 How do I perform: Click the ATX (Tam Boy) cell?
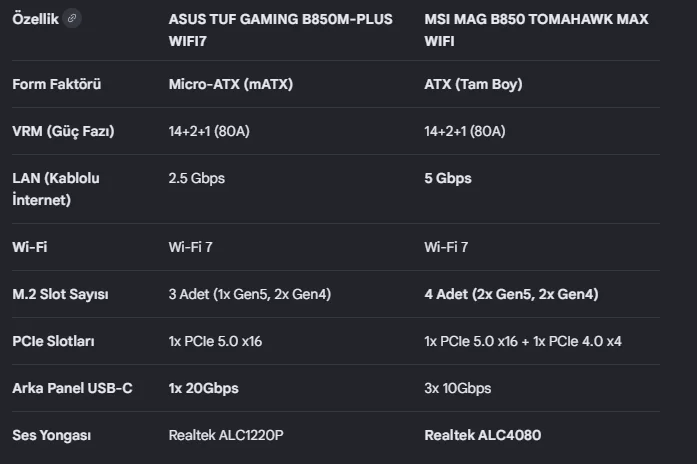click(x=473, y=84)
